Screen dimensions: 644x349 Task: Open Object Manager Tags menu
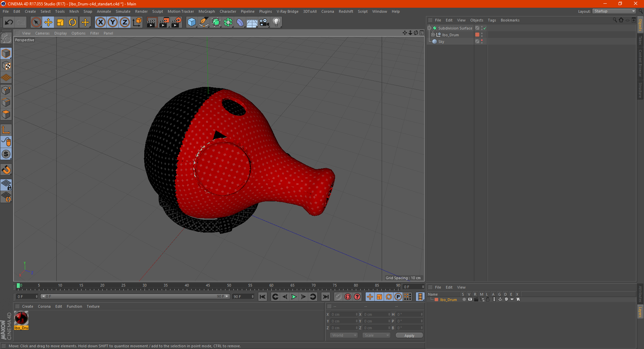[492, 20]
